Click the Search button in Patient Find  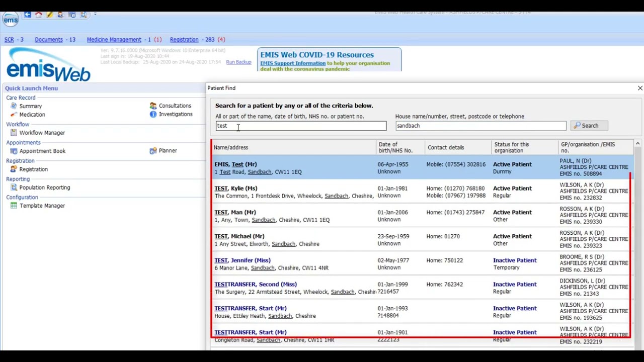point(589,126)
